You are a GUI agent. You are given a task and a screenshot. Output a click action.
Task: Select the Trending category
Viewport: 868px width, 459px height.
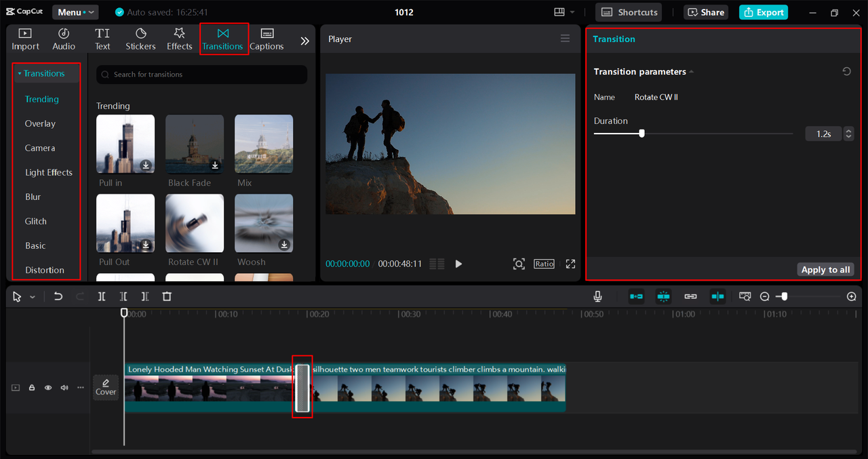[42, 99]
